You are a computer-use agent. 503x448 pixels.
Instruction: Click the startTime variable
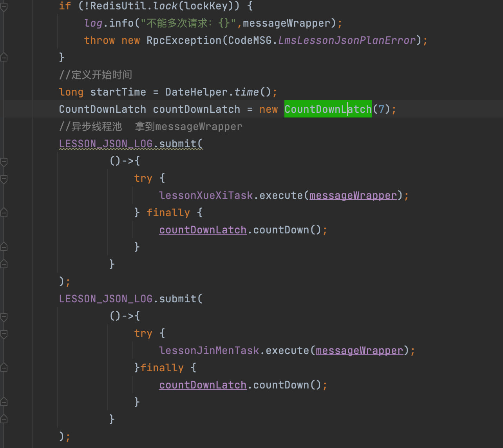coord(118,92)
